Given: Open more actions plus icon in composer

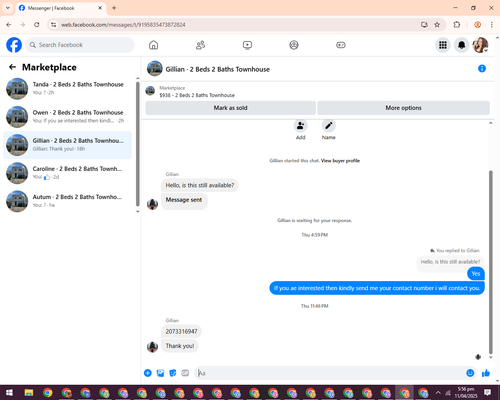Looking at the screenshot, I should (148, 373).
